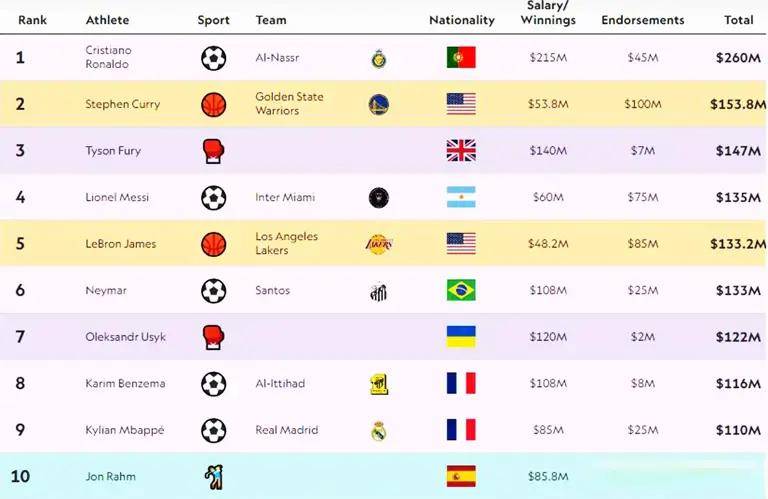Click the Golden State Warriors logo
The width and height of the screenshot is (768, 499).
click(x=379, y=104)
